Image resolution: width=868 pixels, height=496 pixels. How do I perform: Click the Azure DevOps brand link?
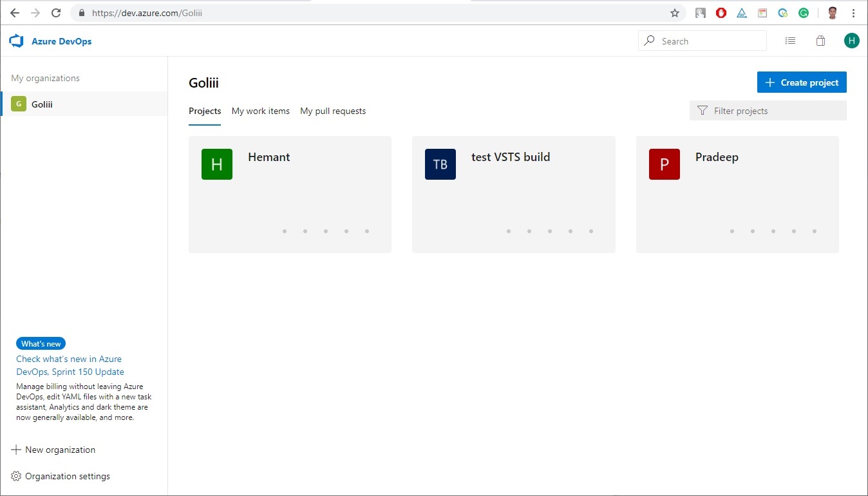tap(62, 41)
